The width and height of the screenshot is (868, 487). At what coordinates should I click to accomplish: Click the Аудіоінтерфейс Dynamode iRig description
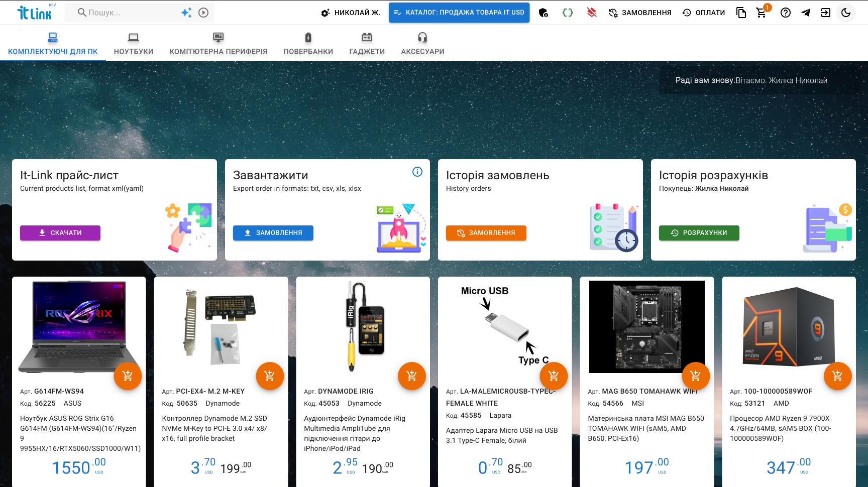tap(355, 433)
